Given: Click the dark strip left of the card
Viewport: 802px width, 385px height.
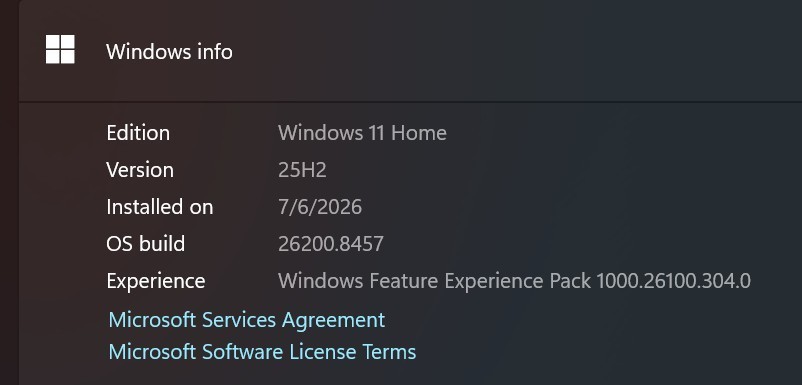Looking at the screenshot, I should [x=9, y=192].
